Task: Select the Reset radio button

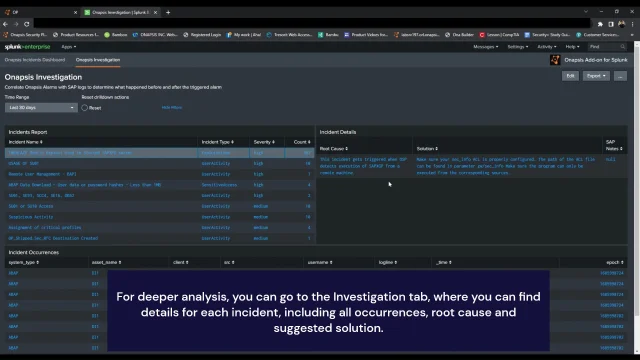Action: 84,108
